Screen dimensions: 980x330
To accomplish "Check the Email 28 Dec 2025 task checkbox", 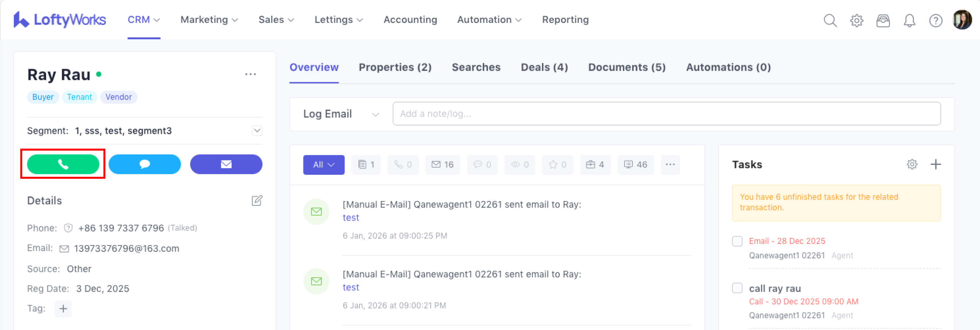I will [737, 241].
